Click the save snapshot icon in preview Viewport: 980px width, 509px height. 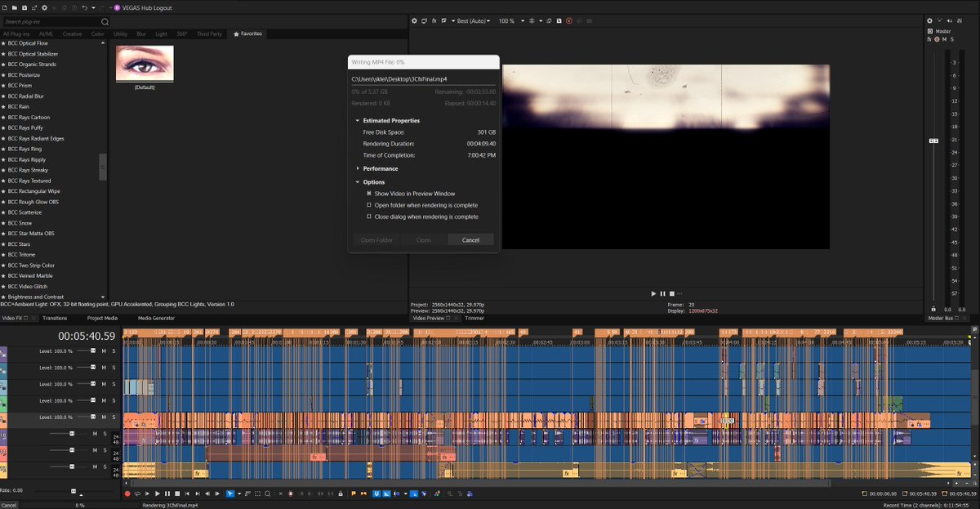[x=559, y=20]
